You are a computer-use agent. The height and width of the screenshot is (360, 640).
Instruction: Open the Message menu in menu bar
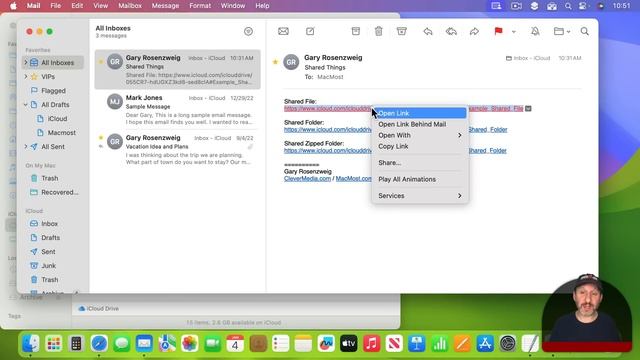[x=165, y=6]
